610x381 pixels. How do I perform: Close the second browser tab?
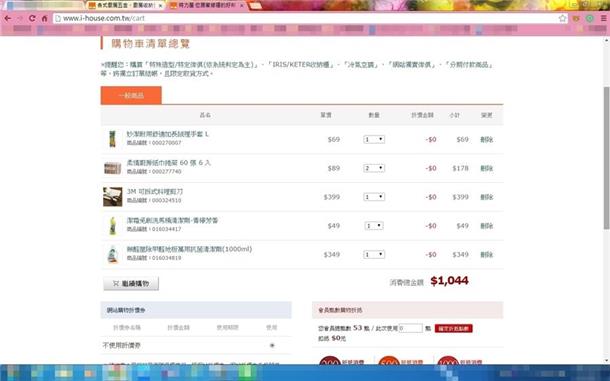[x=242, y=6]
